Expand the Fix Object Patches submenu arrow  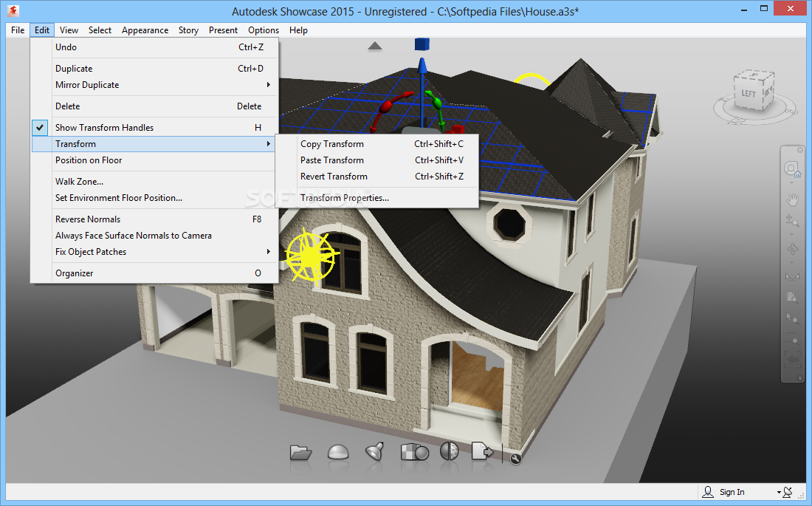pos(268,251)
